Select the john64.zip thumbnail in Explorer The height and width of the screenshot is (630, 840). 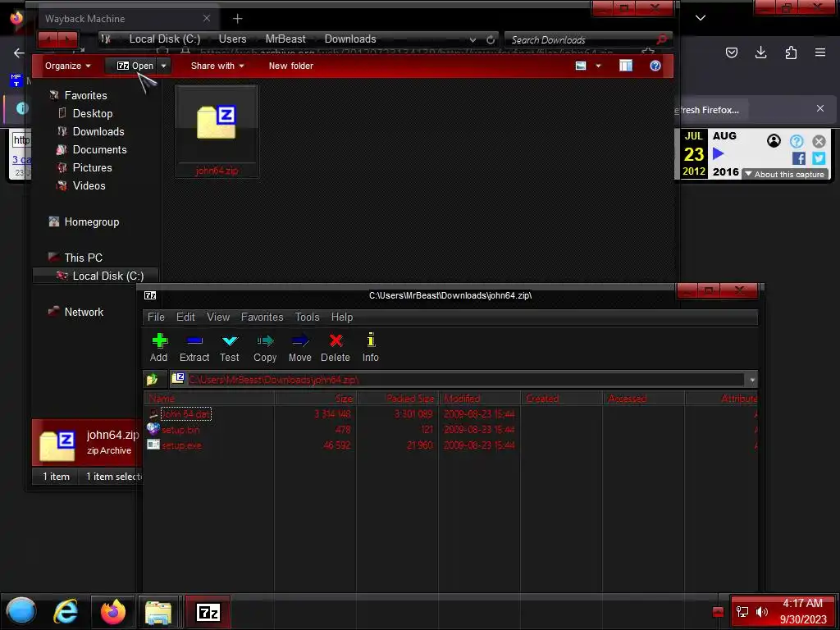point(217,131)
